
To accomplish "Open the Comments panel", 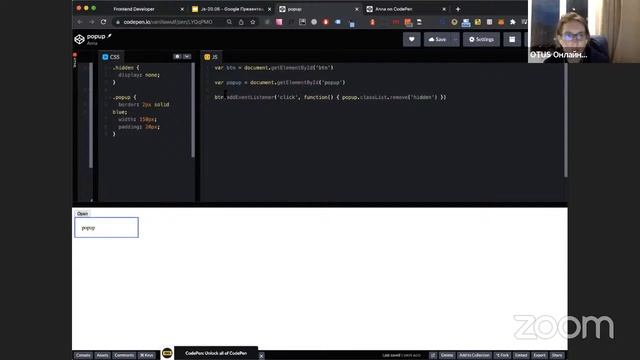I will 124,355.
